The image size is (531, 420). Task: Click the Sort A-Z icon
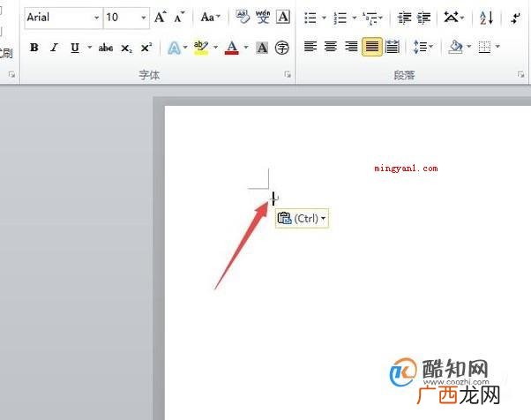click(x=487, y=18)
